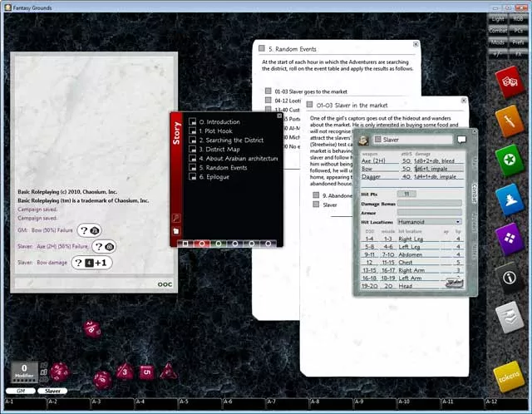Pick the d20 die beside the Modifier box
Viewport: 532px width, 414px height.
(x=60, y=372)
